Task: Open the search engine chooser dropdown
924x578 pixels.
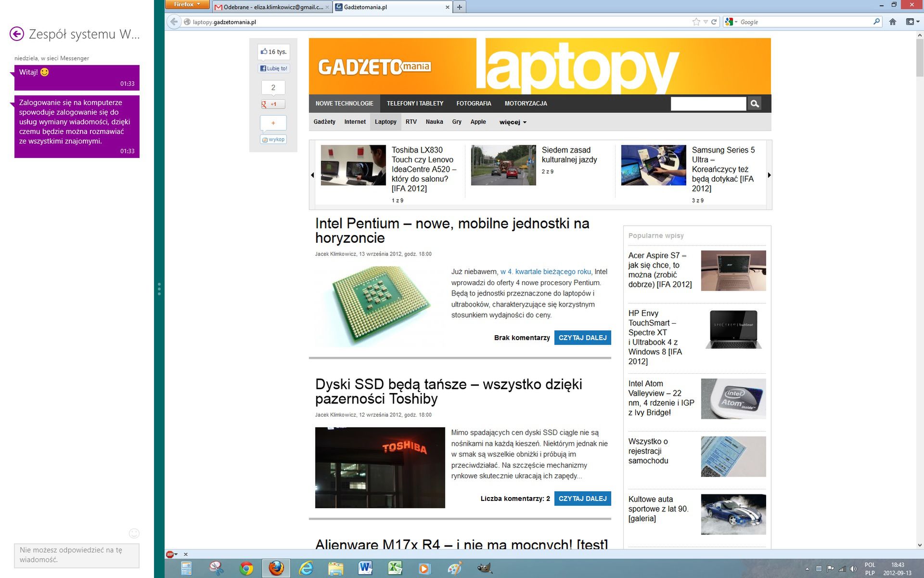Action: pyautogui.click(x=731, y=22)
